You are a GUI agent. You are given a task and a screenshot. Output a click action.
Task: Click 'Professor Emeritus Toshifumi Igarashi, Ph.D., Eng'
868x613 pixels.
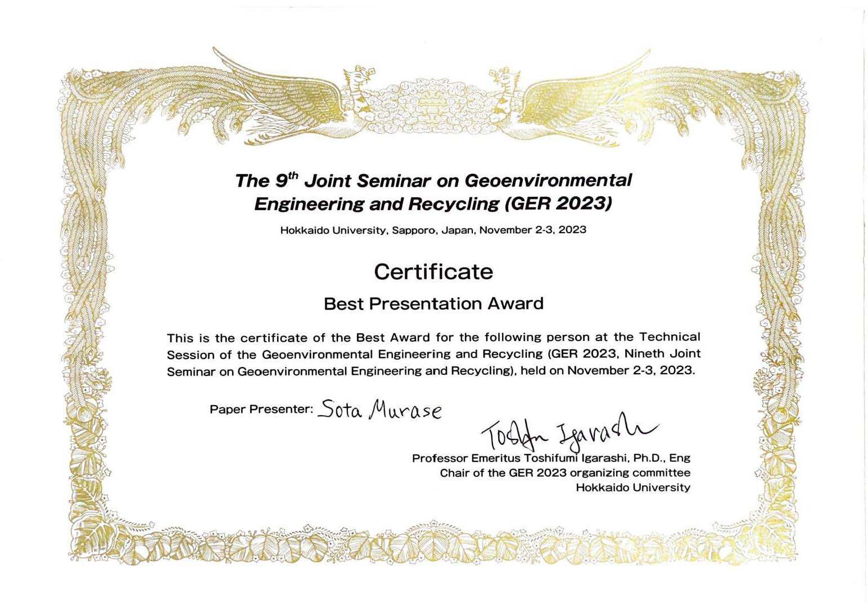click(x=551, y=458)
